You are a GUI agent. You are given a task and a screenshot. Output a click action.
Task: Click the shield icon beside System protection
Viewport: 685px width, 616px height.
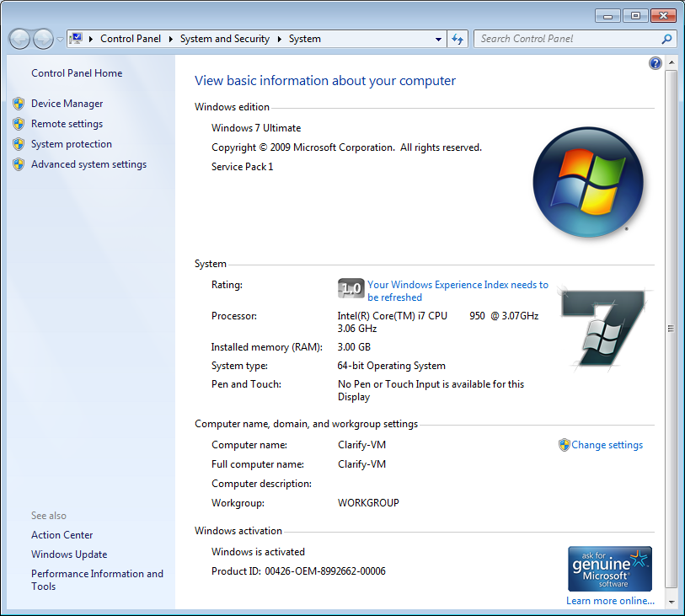19,144
